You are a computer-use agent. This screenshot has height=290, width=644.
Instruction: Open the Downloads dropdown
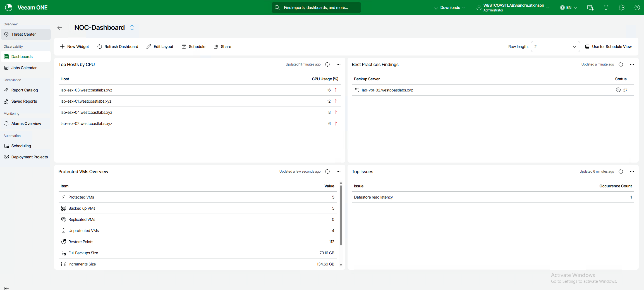point(450,8)
